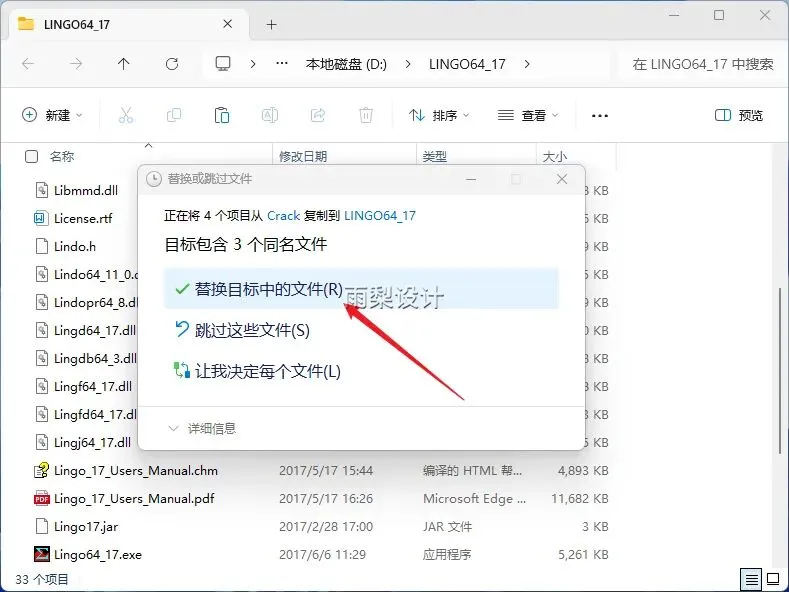Click the vertical scrollbar of the file list
This screenshot has width=789, height=592.
[x=779, y=370]
